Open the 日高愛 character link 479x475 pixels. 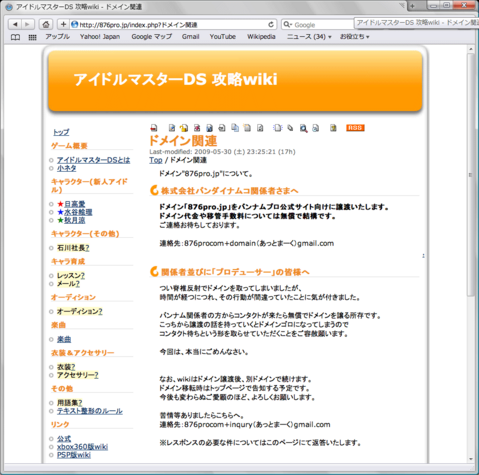click(75, 204)
